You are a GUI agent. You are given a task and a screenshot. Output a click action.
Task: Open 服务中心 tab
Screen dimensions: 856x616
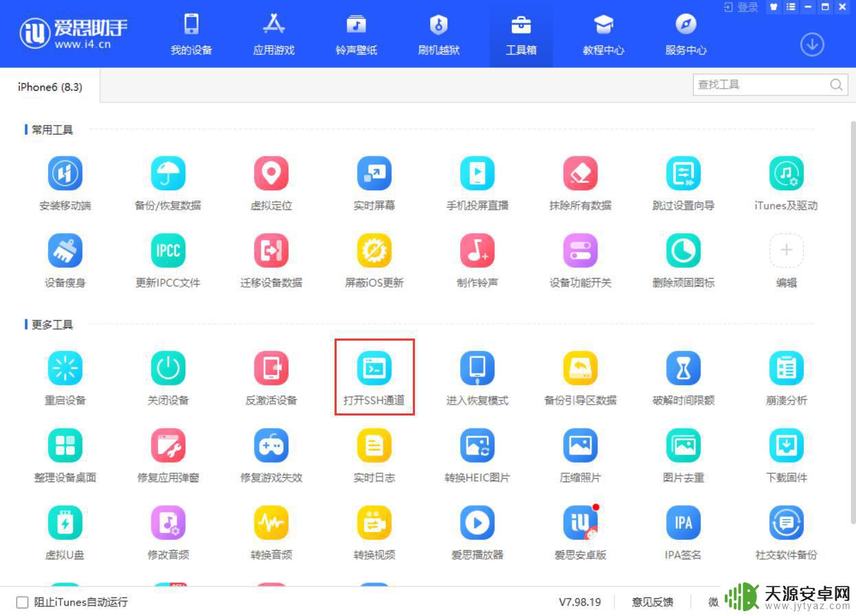(x=686, y=34)
